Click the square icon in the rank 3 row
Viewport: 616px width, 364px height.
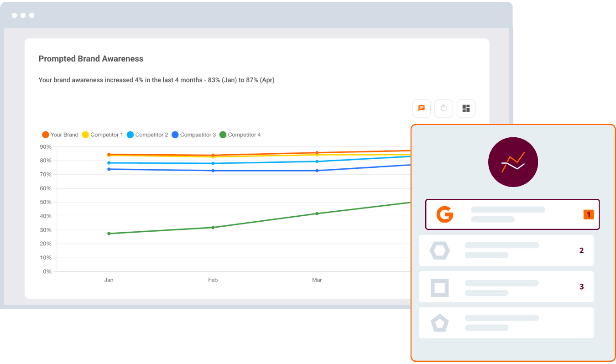tap(439, 286)
